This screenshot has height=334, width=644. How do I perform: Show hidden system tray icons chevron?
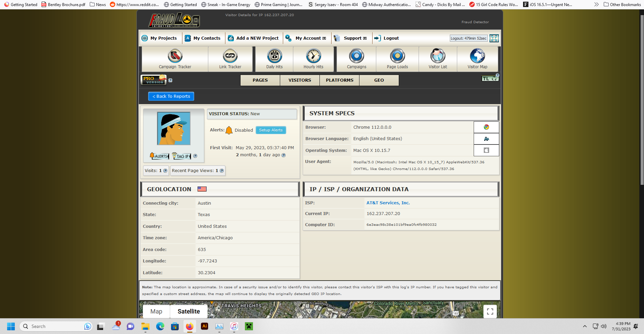tap(585, 326)
